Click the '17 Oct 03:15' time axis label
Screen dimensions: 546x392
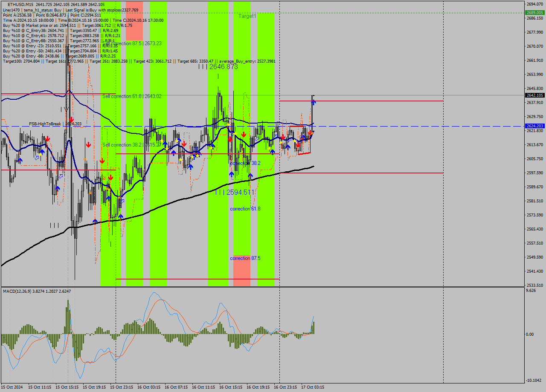pos(313,387)
